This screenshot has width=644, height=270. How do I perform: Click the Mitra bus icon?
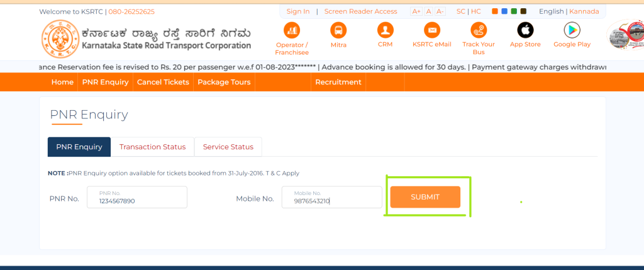(x=338, y=30)
